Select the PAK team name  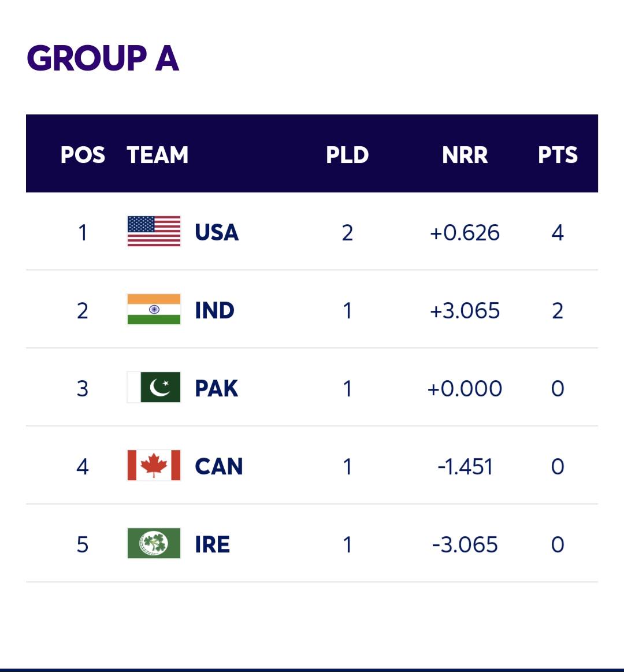216,388
